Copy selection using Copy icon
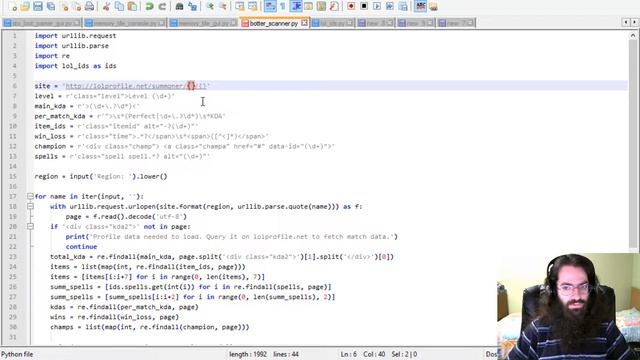The height and width of the screenshot is (360, 640). click(119, 6)
